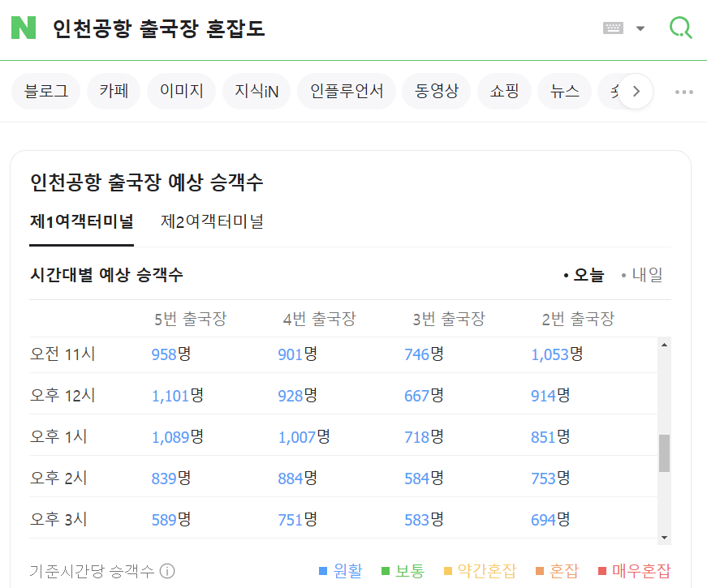This screenshot has height=588, width=707.
Task: Open the search magnifier icon
Action: 681,27
